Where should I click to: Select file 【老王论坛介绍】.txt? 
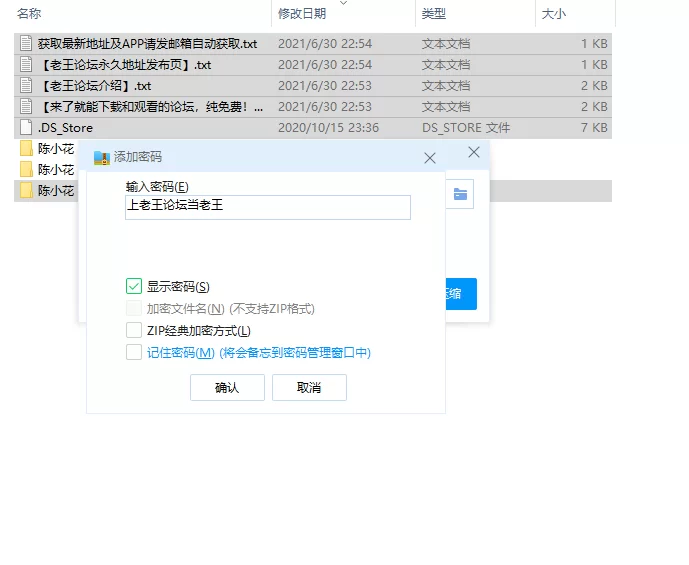[x=313, y=86]
